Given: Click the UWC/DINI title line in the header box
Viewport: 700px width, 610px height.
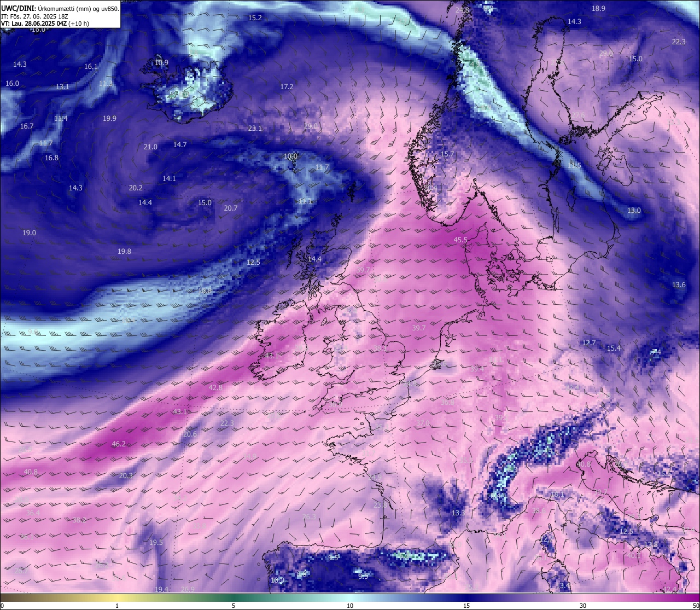Looking at the screenshot, I should [x=60, y=8].
